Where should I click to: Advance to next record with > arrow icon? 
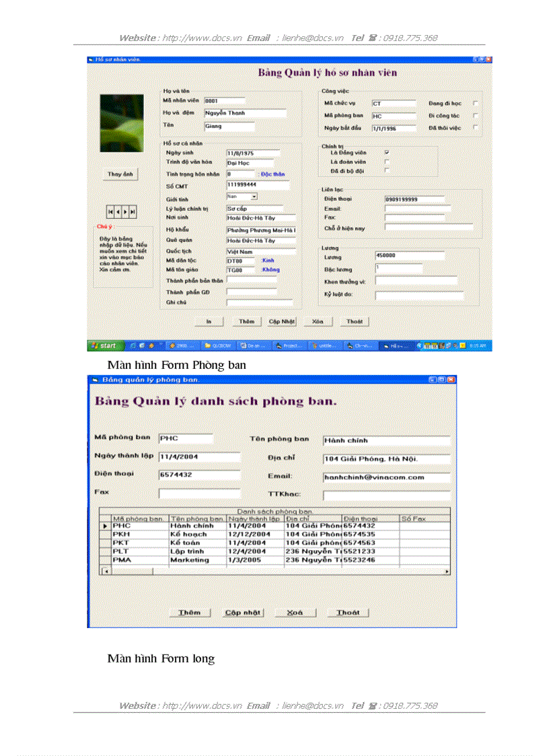126,211
